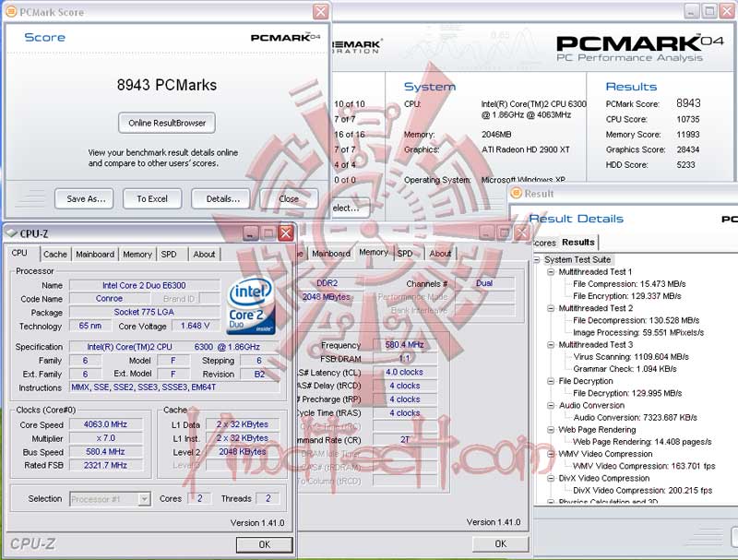
Task: Select File Decompression 130.528 MB/s row
Action: pyautogui.click(x=636, y=320)
